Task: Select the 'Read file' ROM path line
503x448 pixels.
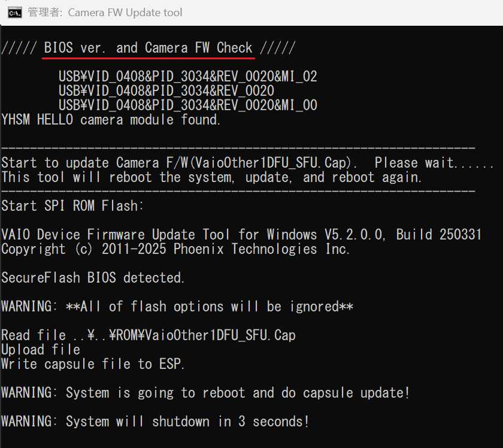Action: coord(149,335)
